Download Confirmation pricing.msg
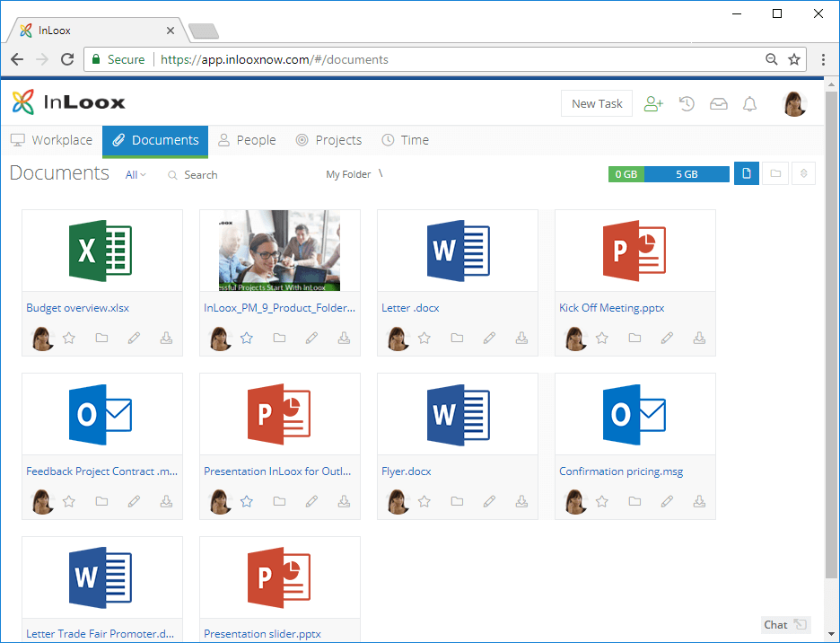 (x=699, y=501)
